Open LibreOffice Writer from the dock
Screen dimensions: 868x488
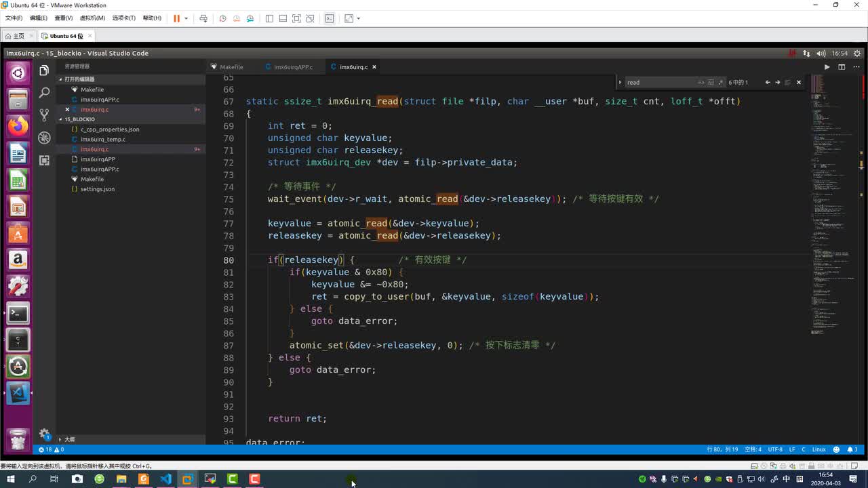[x=18, y=154]
